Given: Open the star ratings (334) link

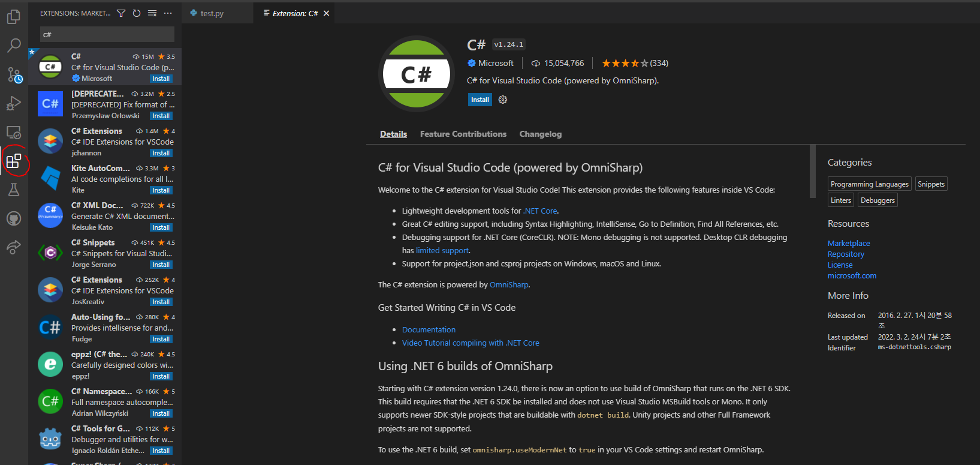Looking at the screenshot, I should pyautogui.click(x=635, y=63).
